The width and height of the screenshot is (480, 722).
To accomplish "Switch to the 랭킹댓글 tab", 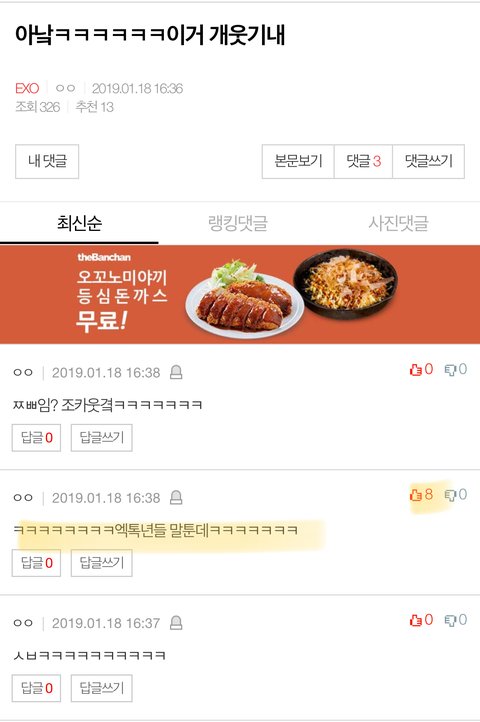I will (x=238, y=223).
